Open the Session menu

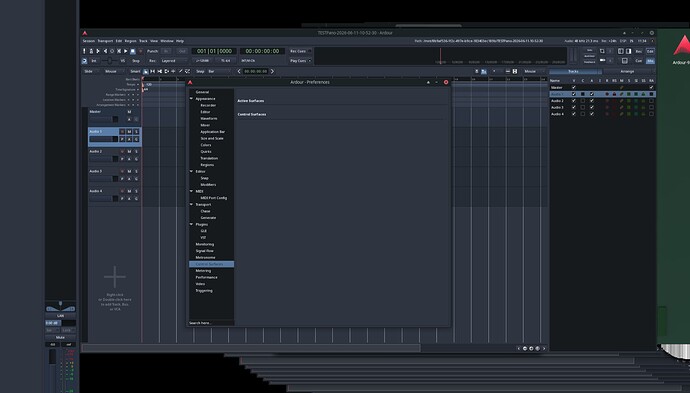click(89, 41)
